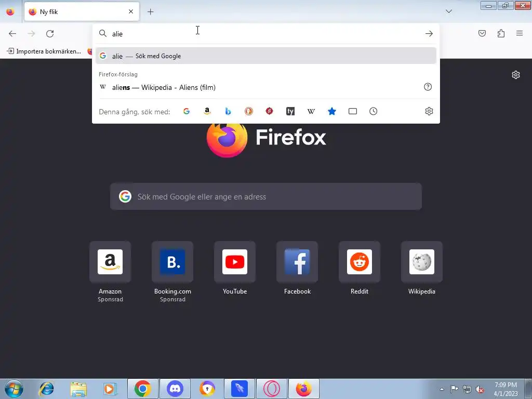Click into the address bar containing alie

[x=267, y=34]
